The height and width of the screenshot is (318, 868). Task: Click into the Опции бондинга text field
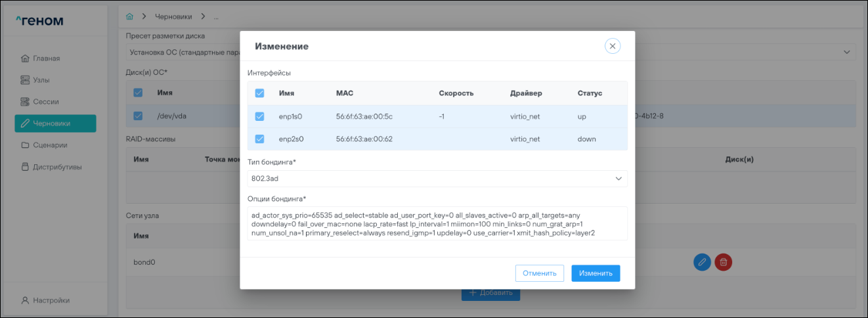pos(437,224)
